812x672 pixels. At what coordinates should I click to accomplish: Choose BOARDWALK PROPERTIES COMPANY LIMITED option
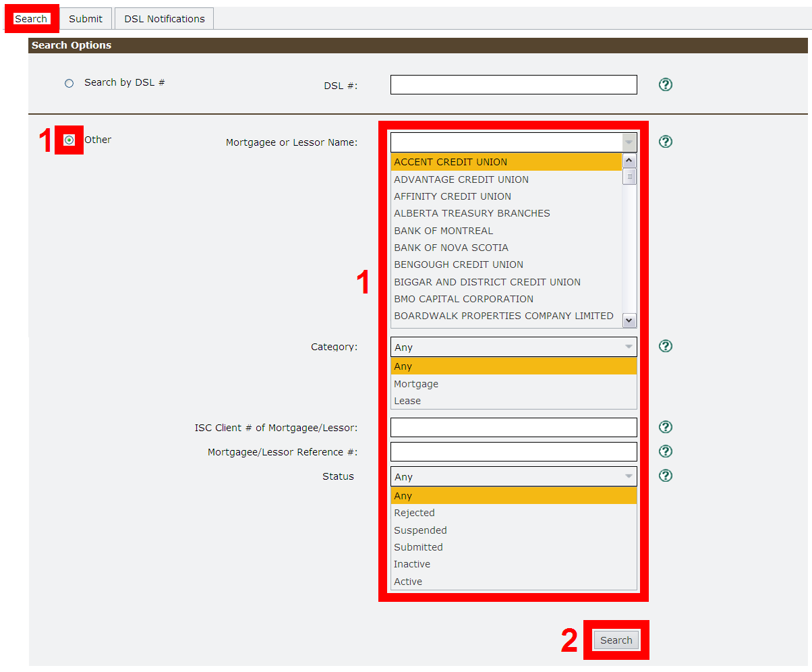click(506, 316)
